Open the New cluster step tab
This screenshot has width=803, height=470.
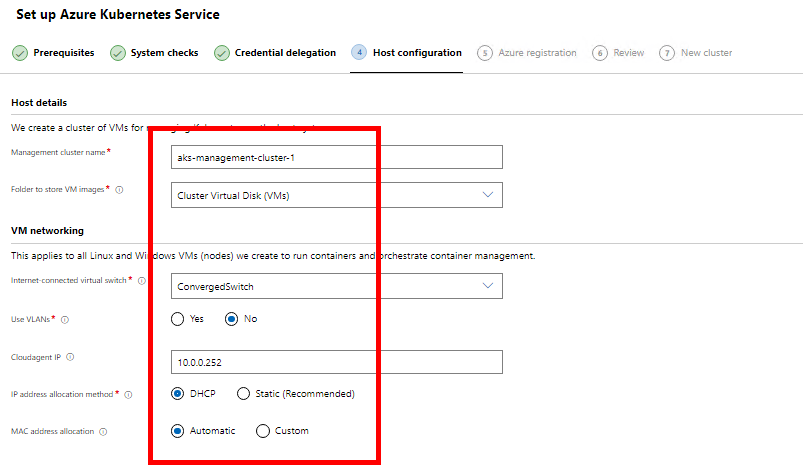pos(696,53)
